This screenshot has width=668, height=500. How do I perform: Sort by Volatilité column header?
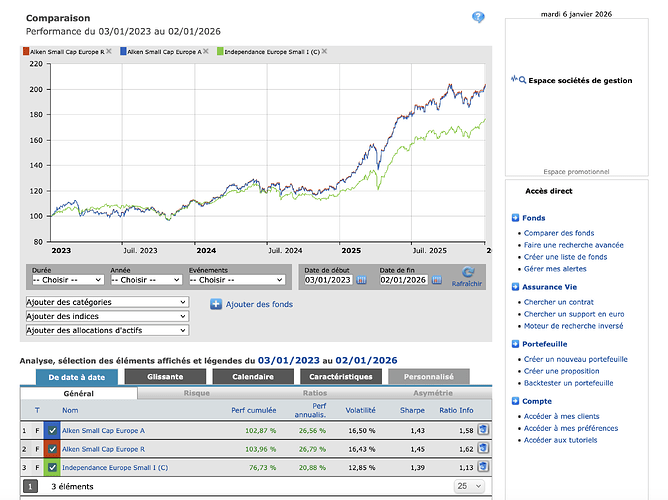(360, 410)
